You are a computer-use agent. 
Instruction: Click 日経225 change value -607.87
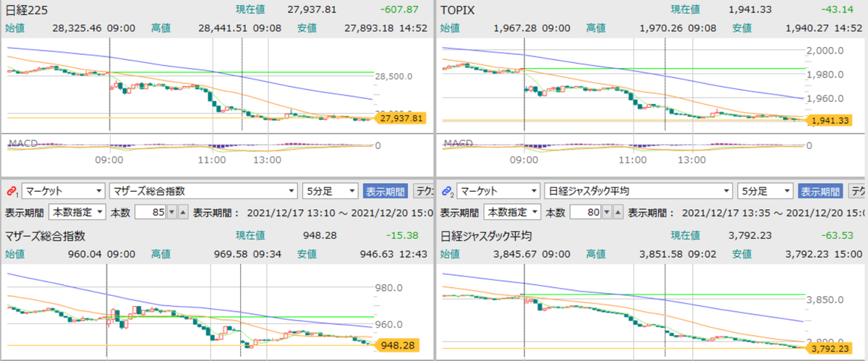[x=399, y=9]
